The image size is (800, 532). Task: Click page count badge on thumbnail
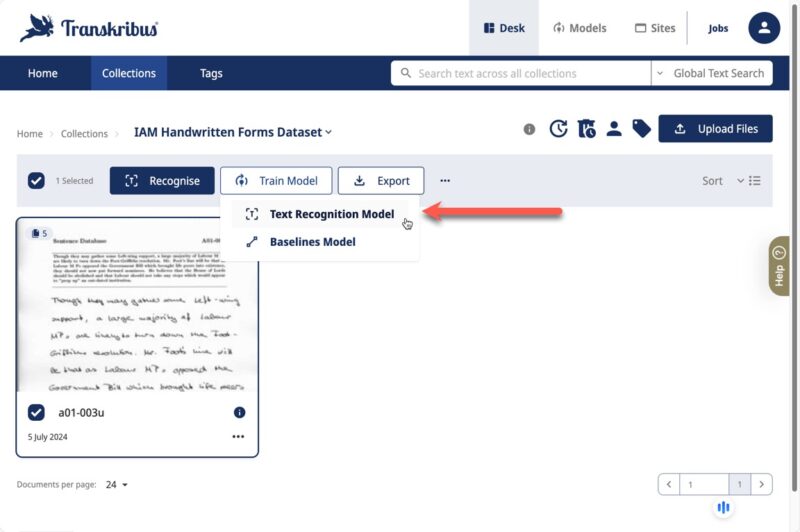pos(39,233)
